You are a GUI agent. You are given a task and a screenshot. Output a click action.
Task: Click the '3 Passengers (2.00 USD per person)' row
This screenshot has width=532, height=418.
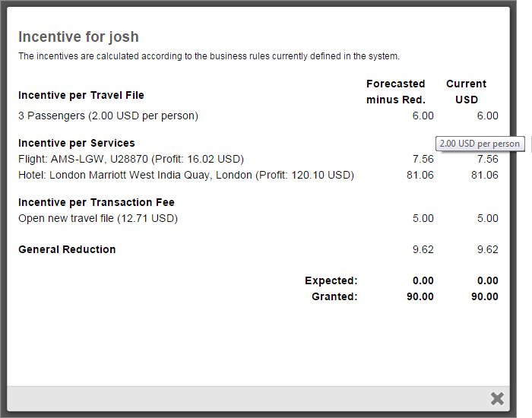(108, 116)
